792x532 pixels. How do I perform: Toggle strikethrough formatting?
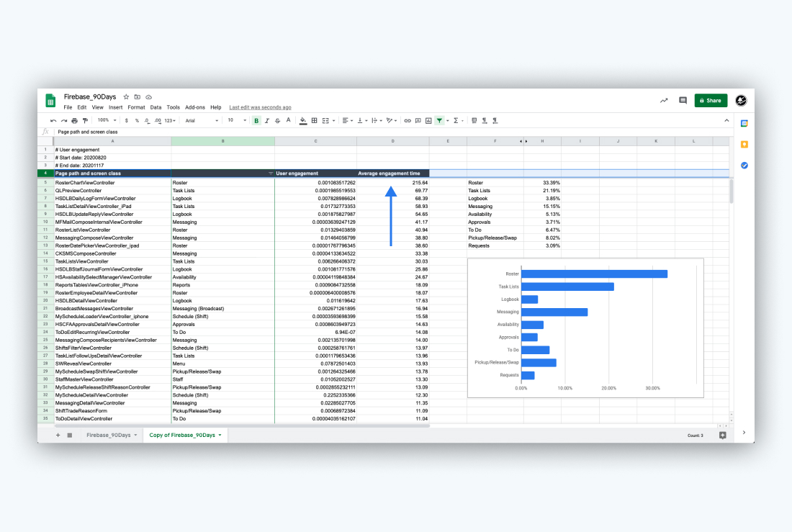pos(277,120)
